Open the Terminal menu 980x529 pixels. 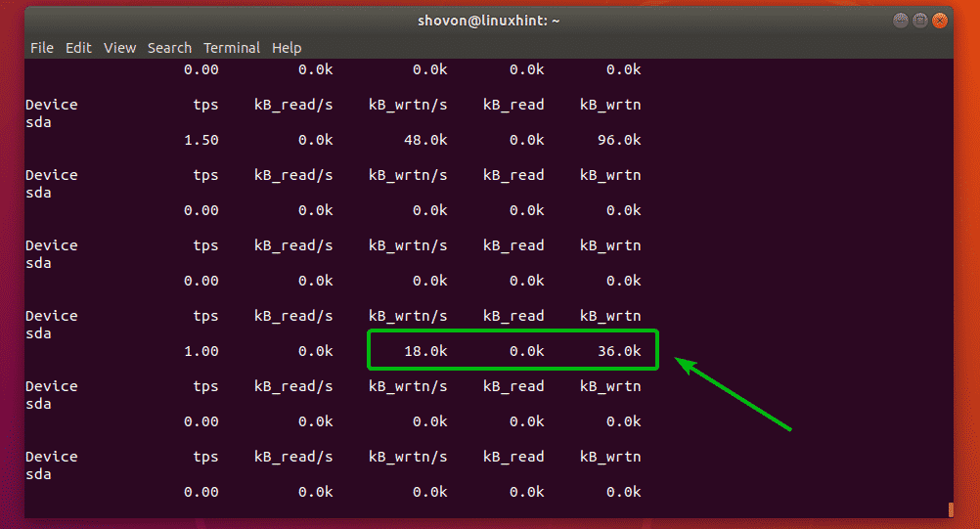[231, 48]
